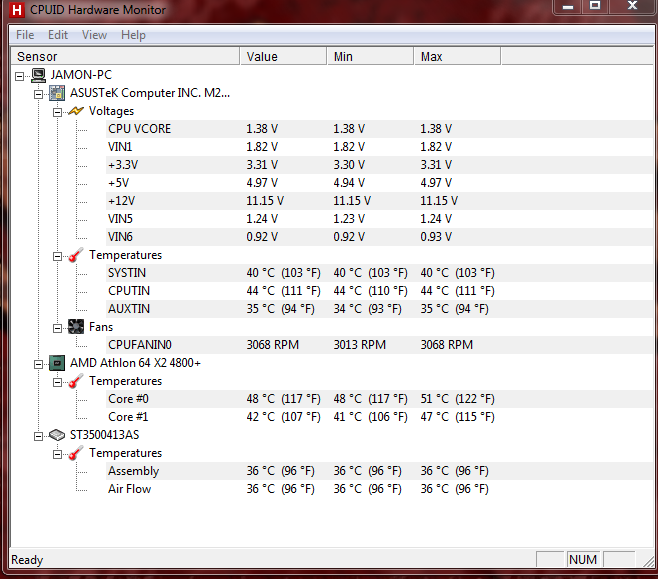
Task: Close the Hardware Monitor window
Action: 632,6
